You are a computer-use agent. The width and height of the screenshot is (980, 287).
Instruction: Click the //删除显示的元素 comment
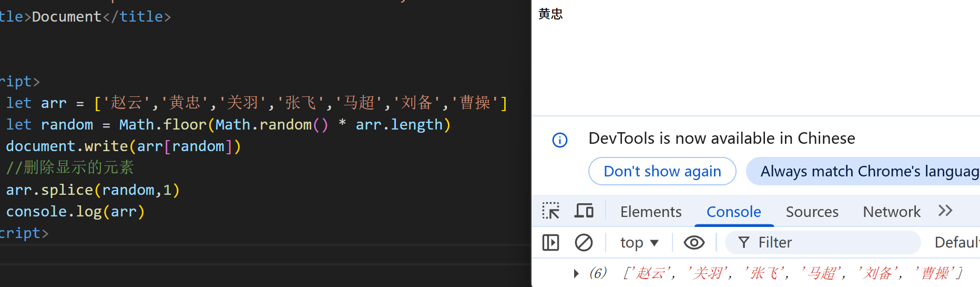[x=70, y=167]
